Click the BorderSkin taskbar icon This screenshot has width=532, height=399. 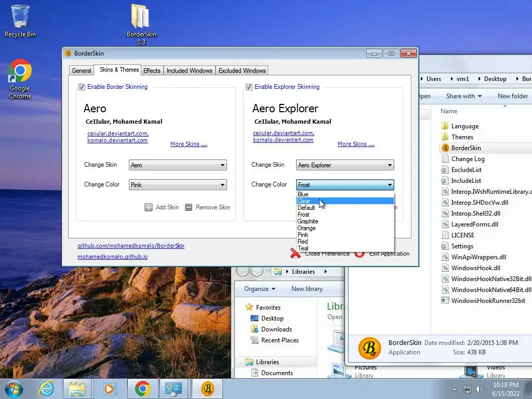(207, 389)
